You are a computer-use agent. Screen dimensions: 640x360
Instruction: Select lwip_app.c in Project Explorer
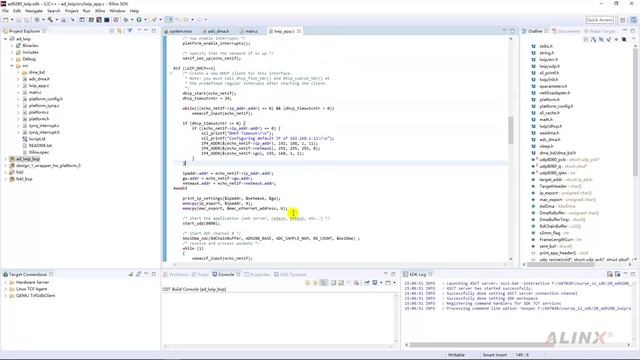coord(39,86)
